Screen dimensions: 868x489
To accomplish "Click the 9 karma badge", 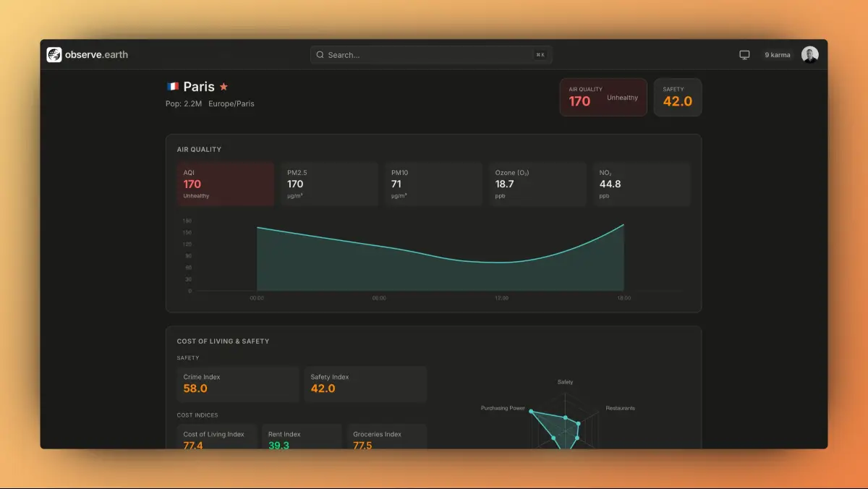I will [778, 55].
